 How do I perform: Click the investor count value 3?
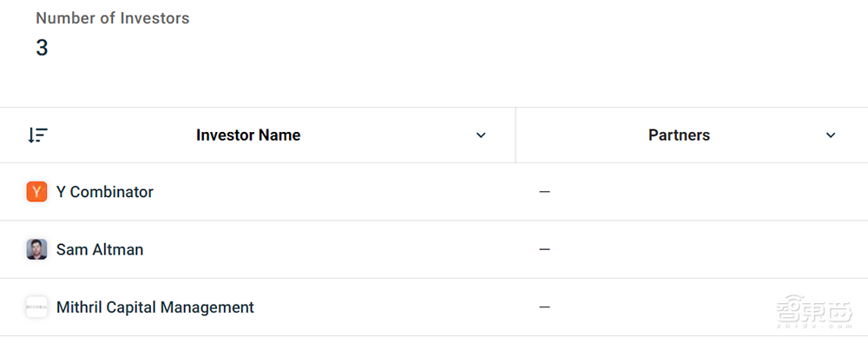coord(42,49)
